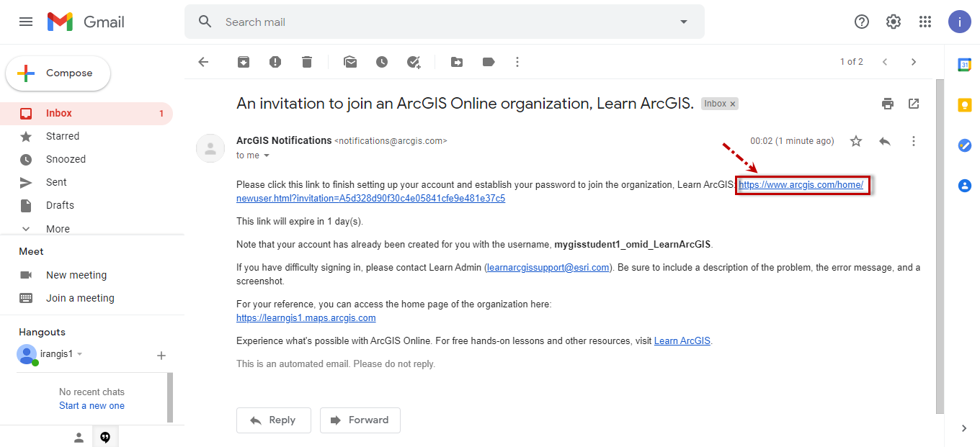This screenshot has width=980, height=447.
Task: Star this message from ArcGIS Notifications
Action: coord(856,141)
